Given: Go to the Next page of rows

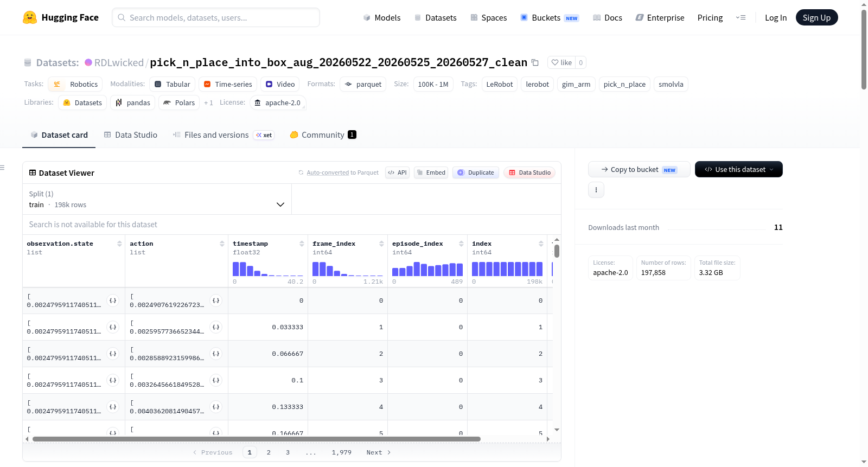Looking at the screenshot, I should [379, 452].
